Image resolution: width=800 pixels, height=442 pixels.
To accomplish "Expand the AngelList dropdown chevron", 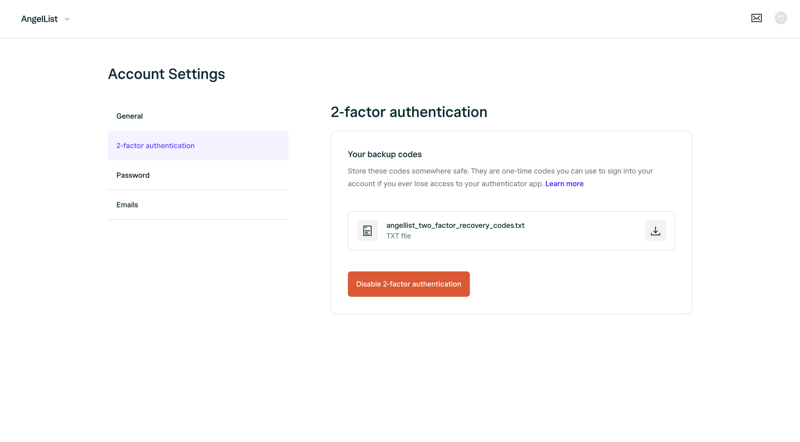I will tap(67, 19).
